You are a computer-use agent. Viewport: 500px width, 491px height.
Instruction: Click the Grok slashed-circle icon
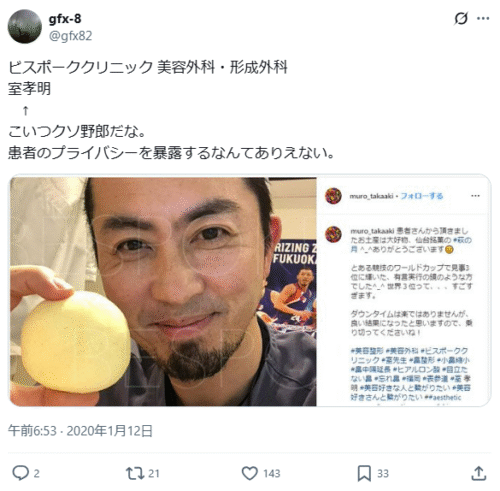pos(461,19)
